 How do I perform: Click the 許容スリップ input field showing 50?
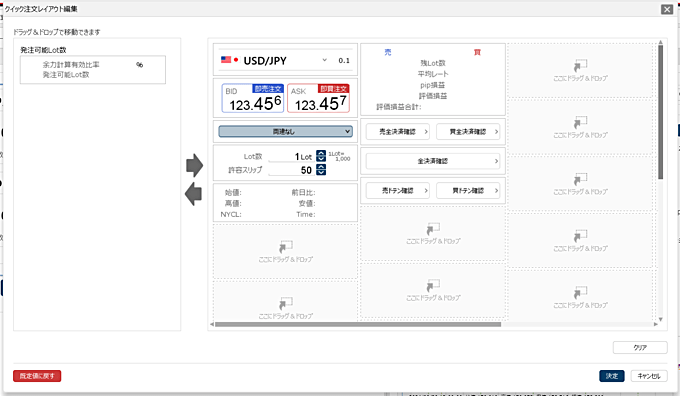(x=291, y=170)
